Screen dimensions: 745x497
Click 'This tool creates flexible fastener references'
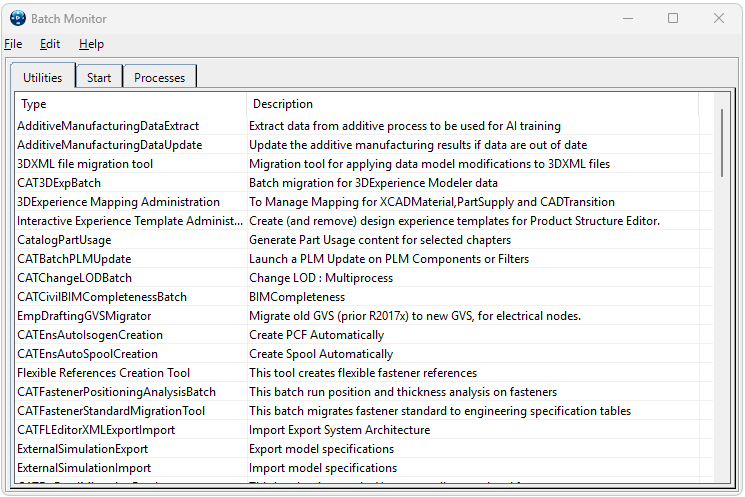(x=363, y=373)
